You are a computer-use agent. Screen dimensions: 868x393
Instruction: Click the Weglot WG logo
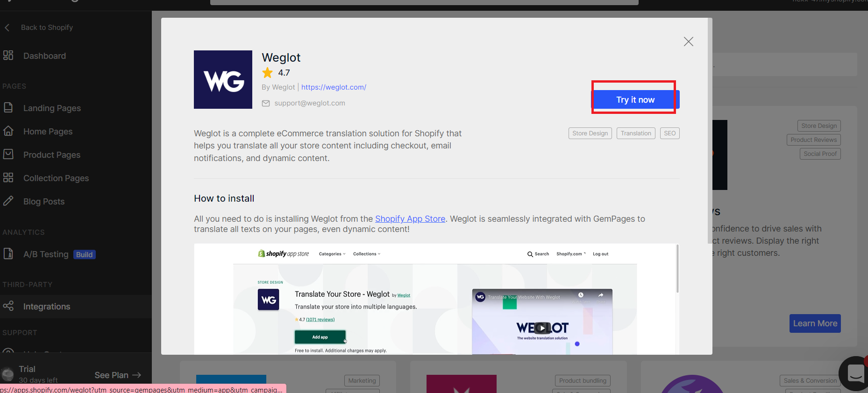[223, 80]
